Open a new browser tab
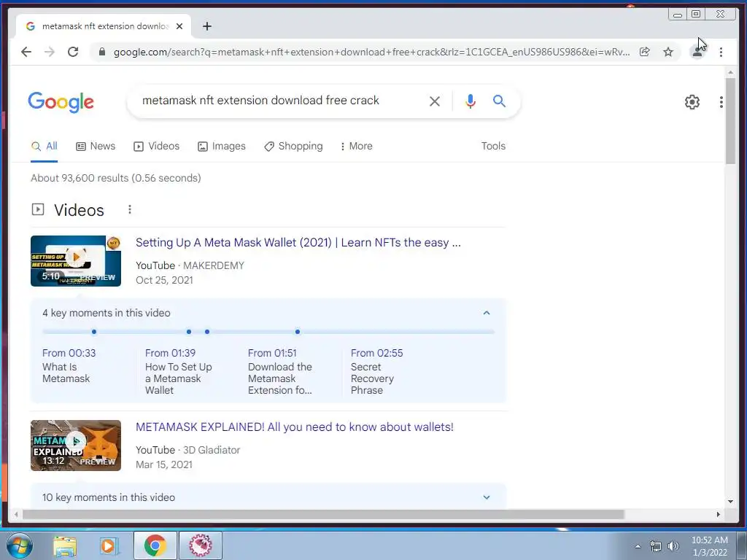 coord(206,26)
